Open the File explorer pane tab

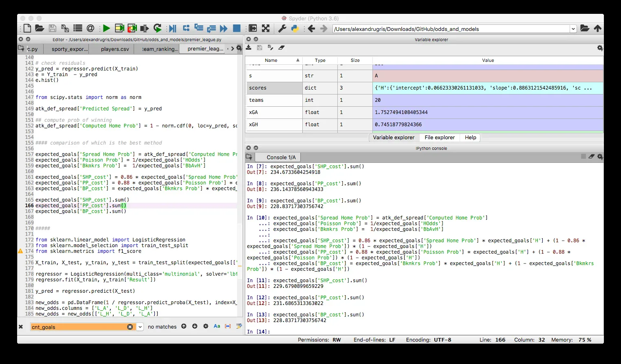click(440, 138)
